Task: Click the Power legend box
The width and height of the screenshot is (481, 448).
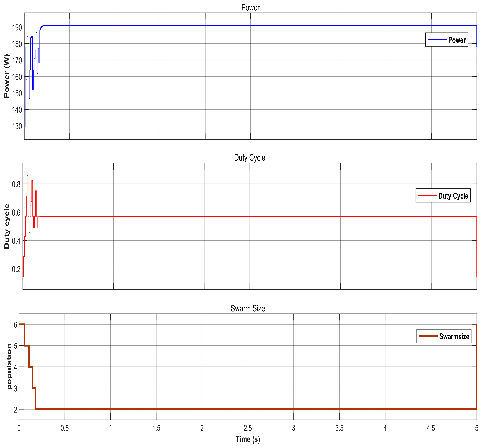Action: tap(446, 39)
